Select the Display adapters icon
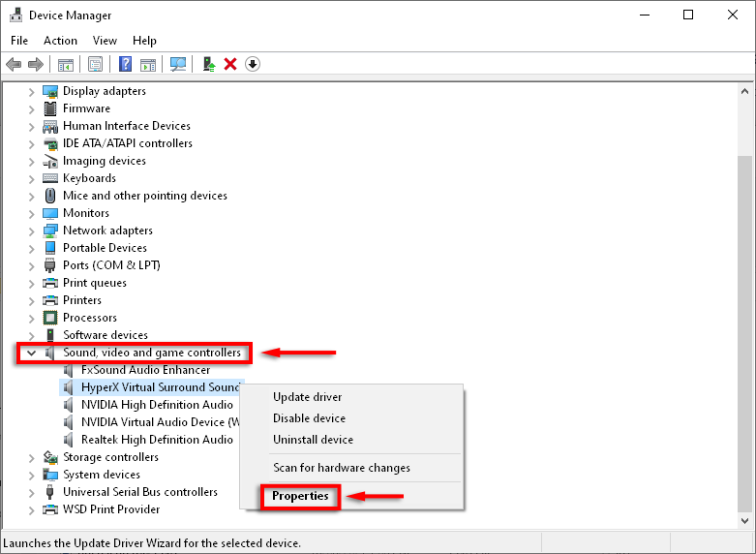This screenshot has height=554, width=756. coord(50,91)
